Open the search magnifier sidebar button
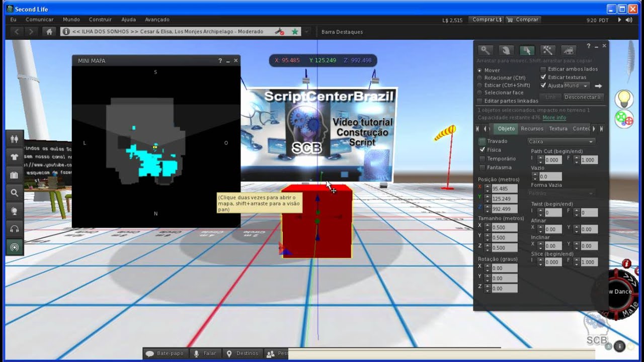Viewport: 644px width, 362px height. point(14,193)
